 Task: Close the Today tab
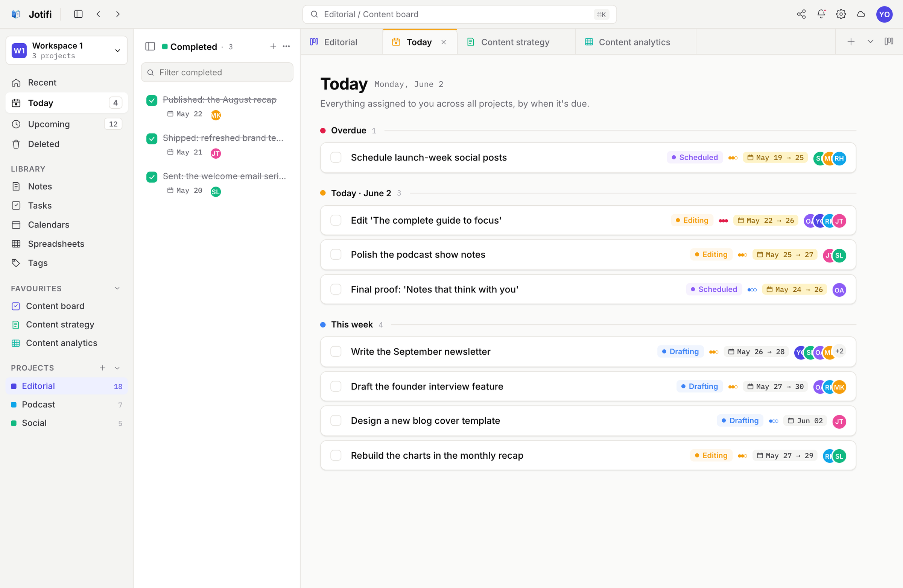tap(444, 42)
